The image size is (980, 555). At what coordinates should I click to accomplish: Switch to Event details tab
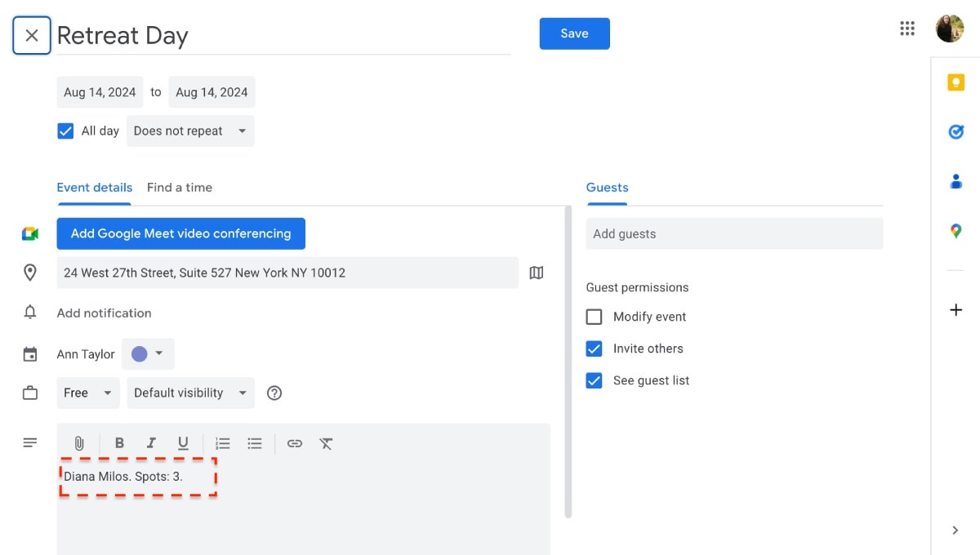coord(94,188)
